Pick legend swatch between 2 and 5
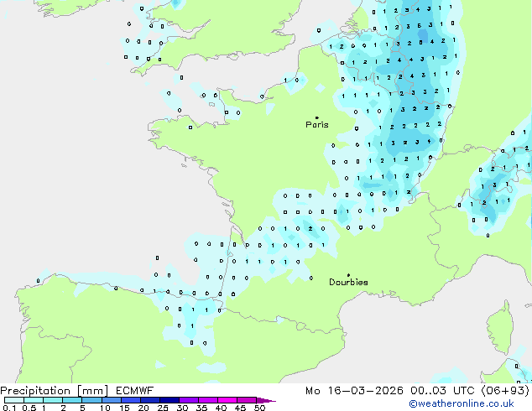 click(72, 400)
